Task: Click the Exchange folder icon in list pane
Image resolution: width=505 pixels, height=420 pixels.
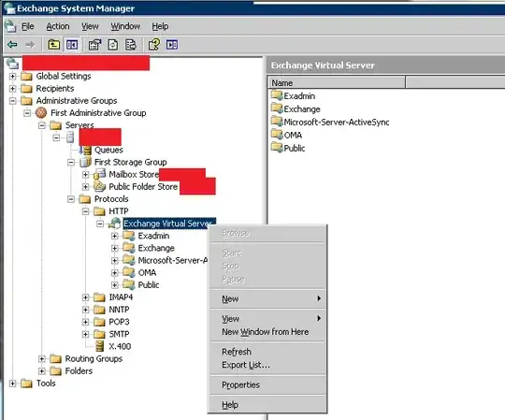Action: (277, 109)
